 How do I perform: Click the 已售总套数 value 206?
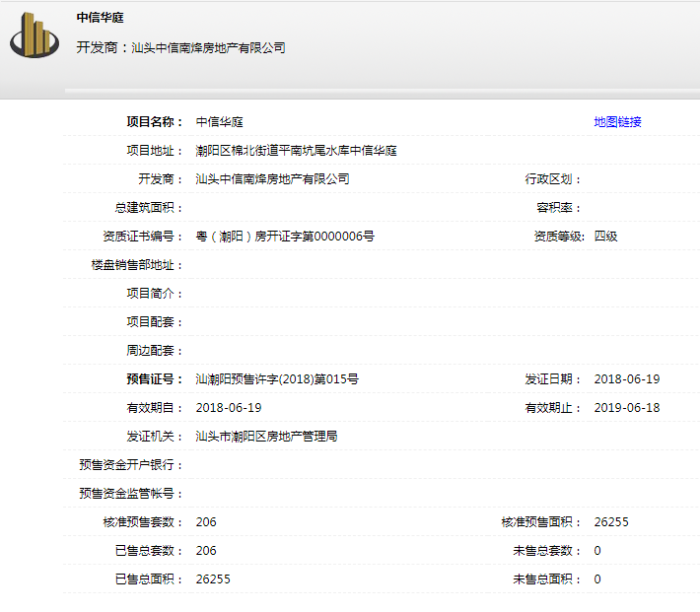206,551
